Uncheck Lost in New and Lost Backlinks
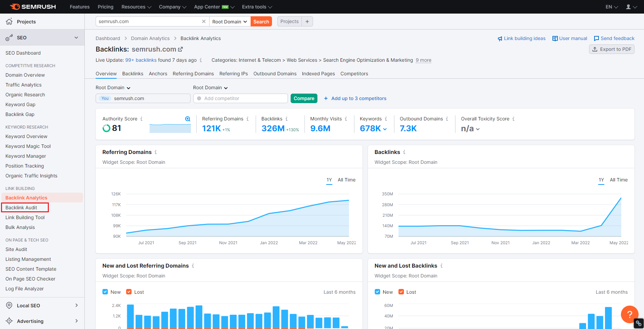 click(401, 292)
